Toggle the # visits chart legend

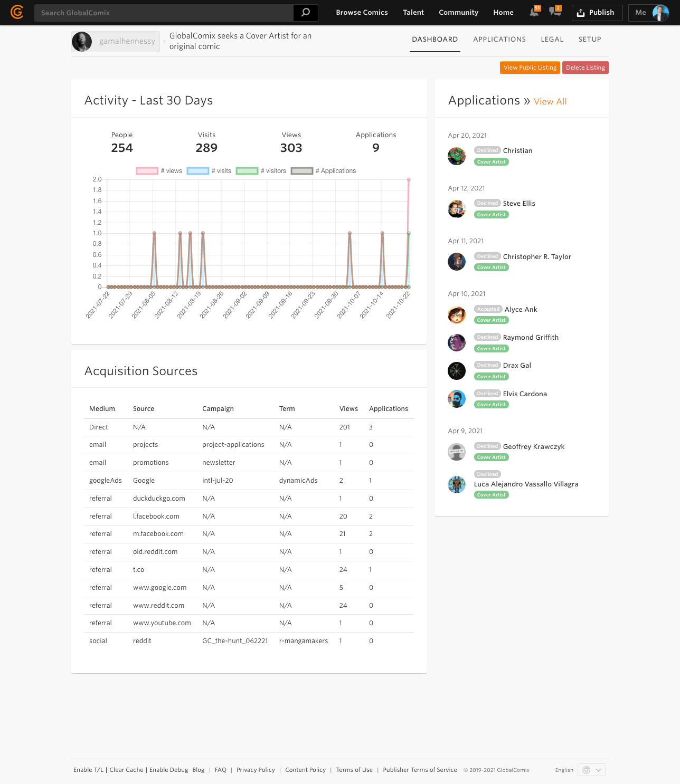coord(209,171)
